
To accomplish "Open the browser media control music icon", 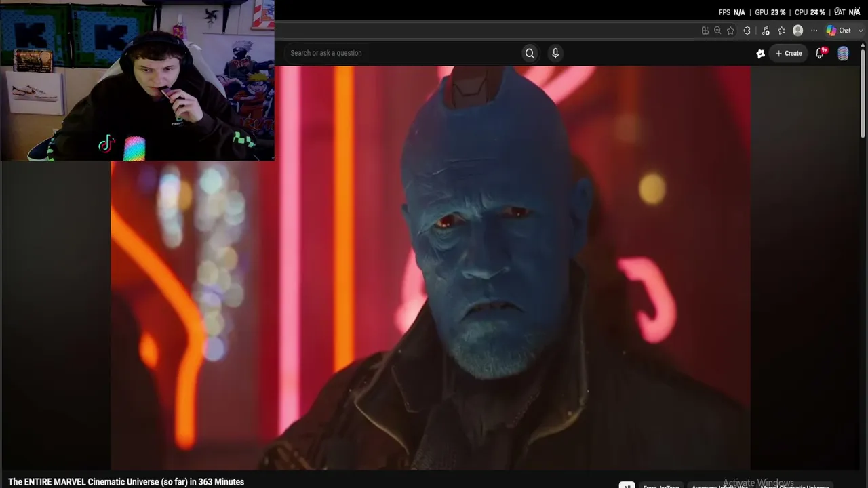I will [766, 30].
